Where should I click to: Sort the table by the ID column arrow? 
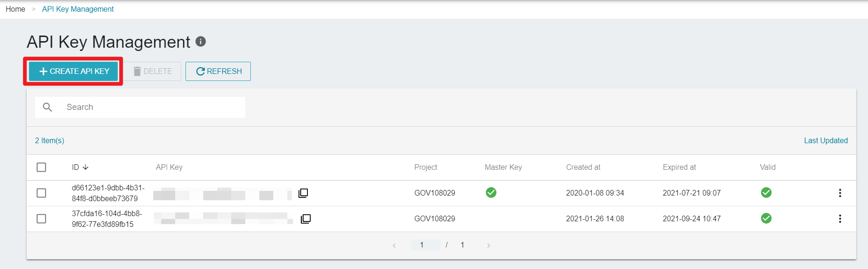coord(85,167)
